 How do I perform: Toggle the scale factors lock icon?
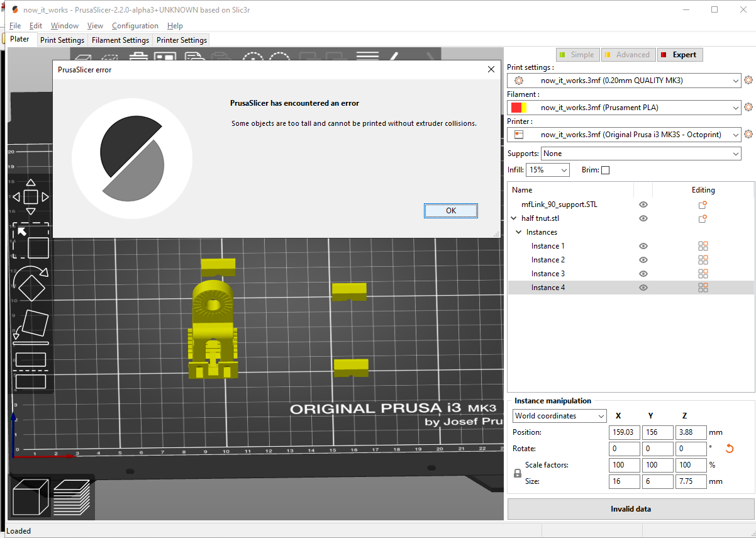tap(518, 473)
